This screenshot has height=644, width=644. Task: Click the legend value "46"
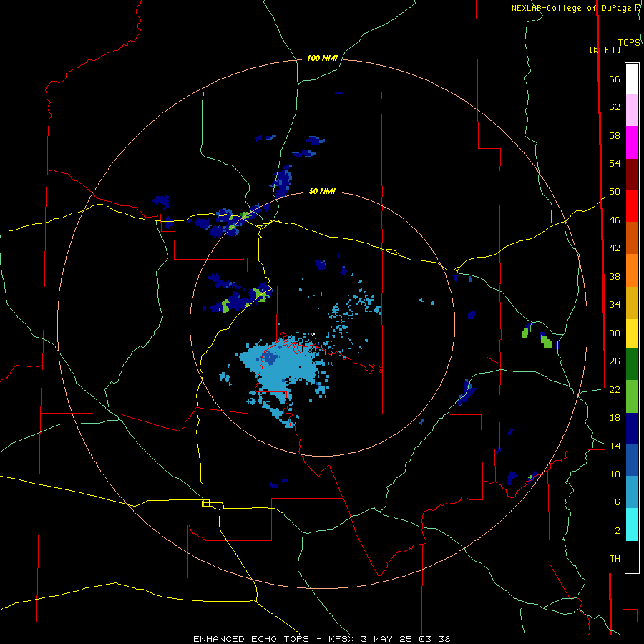coord(615,220)
